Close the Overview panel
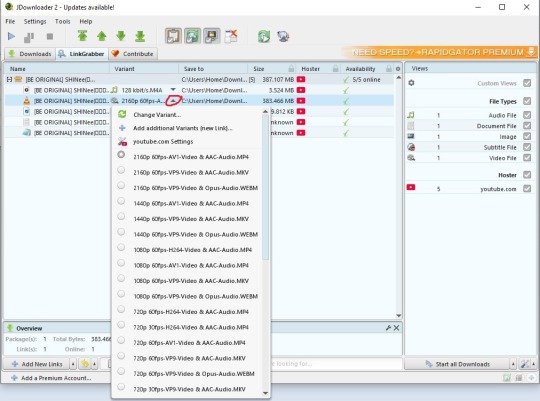Image resolution: width=540 pixels, height=401 pixels. click(x=396, y=328)
